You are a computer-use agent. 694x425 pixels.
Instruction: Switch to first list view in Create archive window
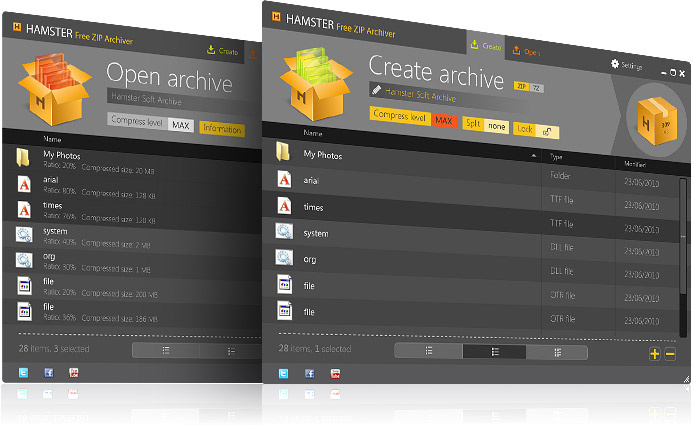(x=428, y=351)
